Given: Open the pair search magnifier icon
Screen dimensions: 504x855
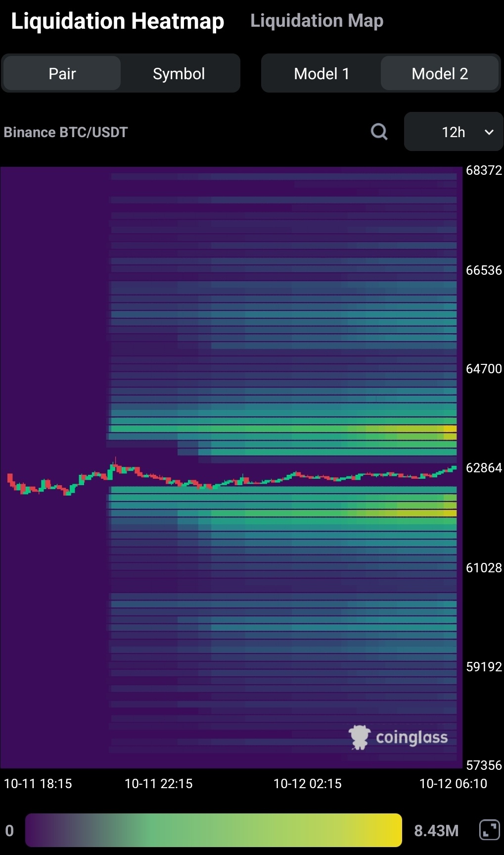Looking at the screenshot, I should click(379, 132).
